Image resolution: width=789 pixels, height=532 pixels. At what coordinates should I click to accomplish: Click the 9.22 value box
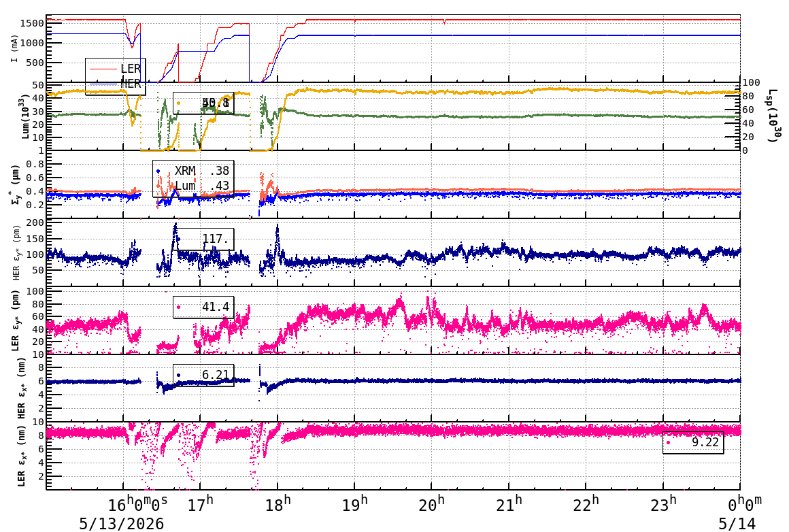tap(693, 443)
